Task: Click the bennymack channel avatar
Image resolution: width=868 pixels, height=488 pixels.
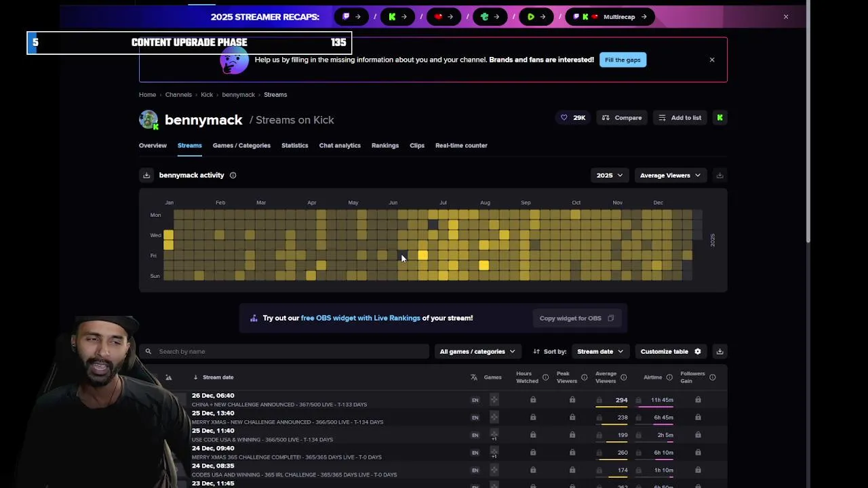Action: tap(149, 119)
